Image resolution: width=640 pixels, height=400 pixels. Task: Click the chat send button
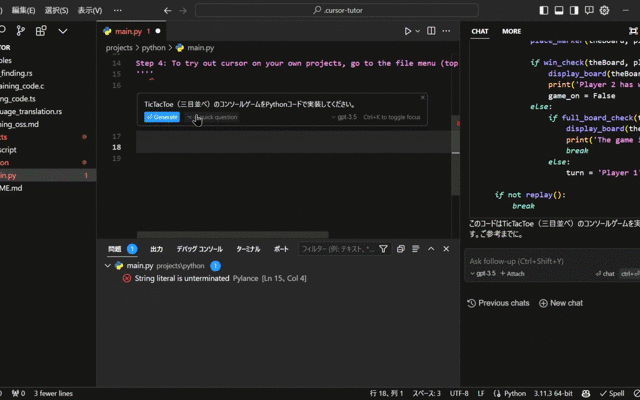605,274
